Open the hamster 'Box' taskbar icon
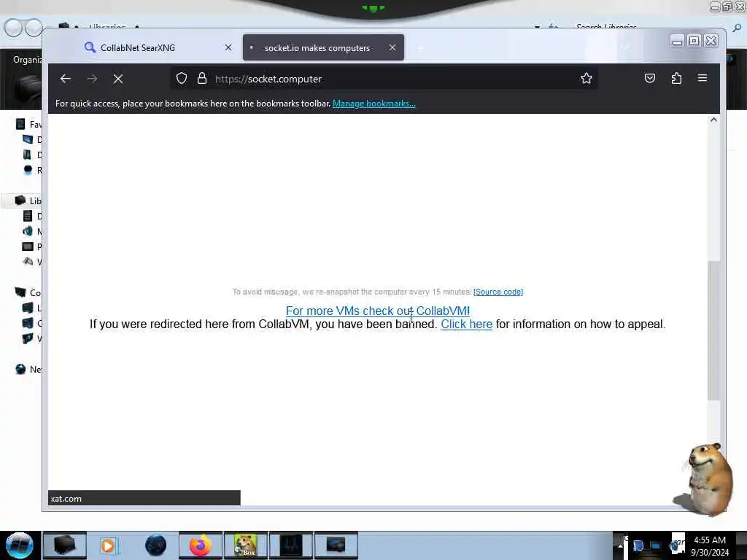 pos(246,545)
